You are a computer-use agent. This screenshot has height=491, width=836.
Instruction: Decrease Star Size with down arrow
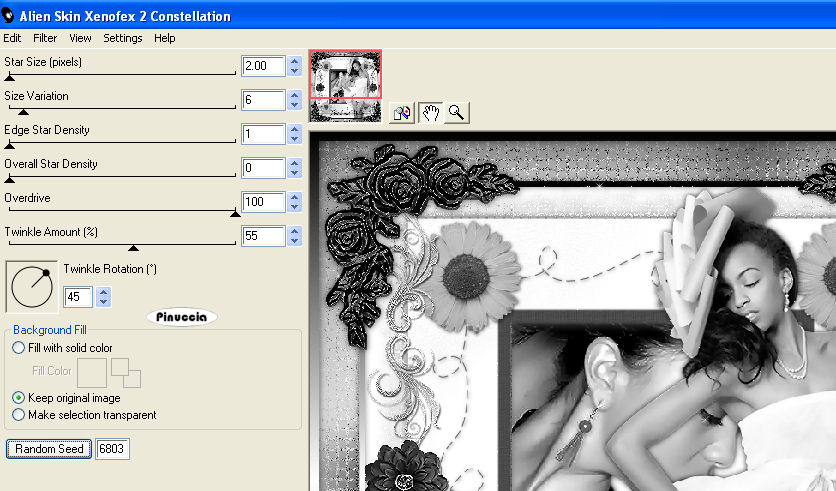point(294,71)
